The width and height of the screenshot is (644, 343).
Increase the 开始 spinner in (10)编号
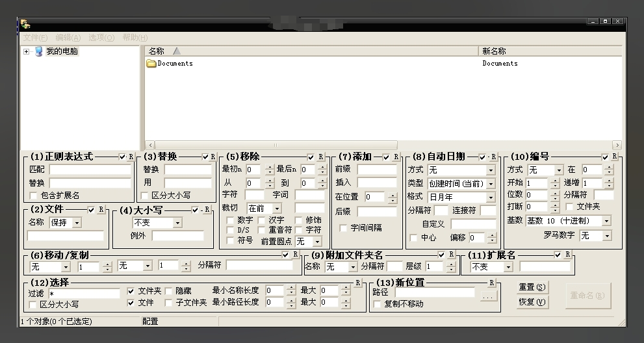point(555,181)
